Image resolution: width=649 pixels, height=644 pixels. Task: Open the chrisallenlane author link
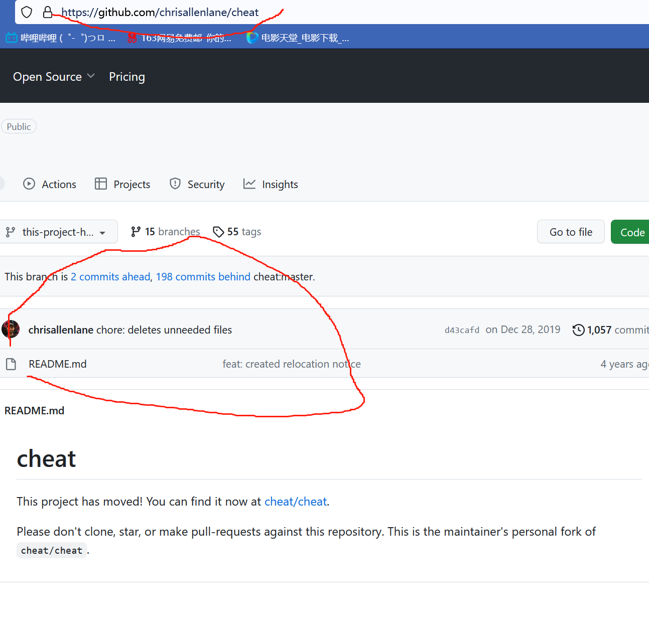[x=61, y=330]
